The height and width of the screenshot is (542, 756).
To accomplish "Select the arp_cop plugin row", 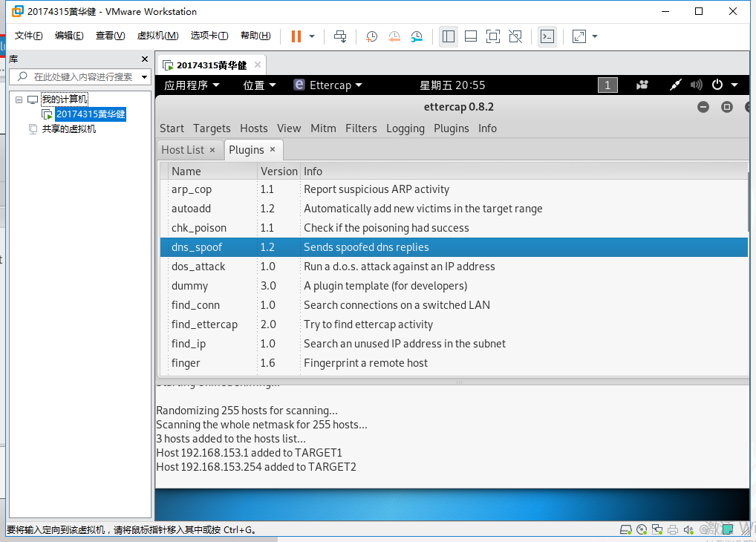I will point(454,189).
